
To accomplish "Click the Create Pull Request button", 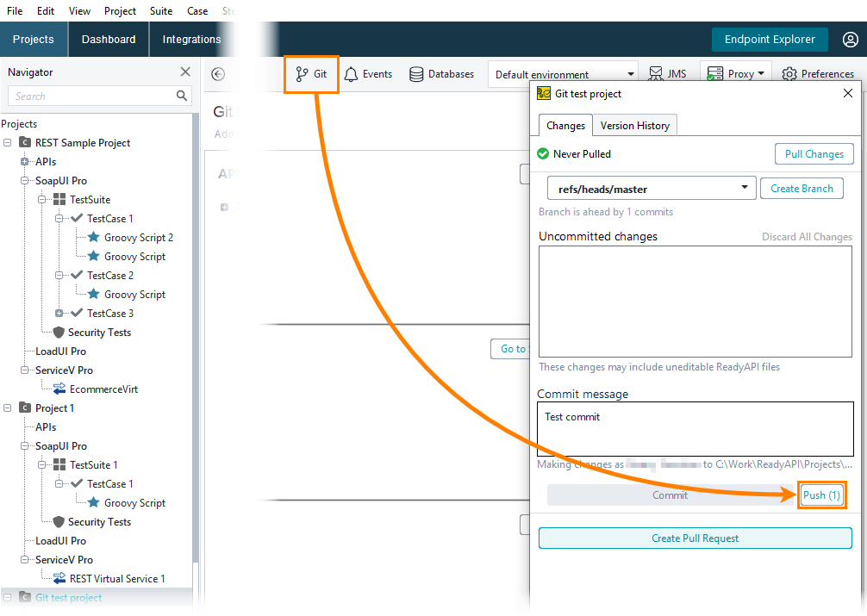I will tap(695, 538).
